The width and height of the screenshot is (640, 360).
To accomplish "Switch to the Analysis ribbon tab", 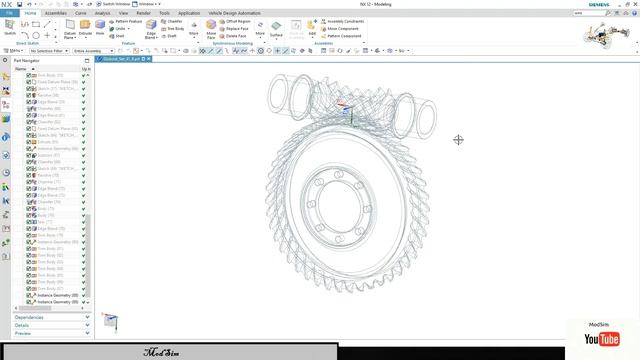I will click(x=102, y=13).
